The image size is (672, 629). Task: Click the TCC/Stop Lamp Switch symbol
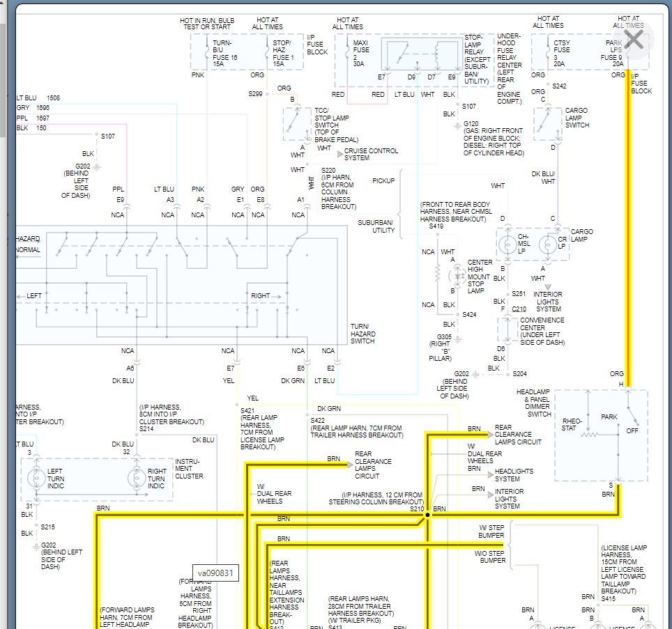(x=297, y=124)
